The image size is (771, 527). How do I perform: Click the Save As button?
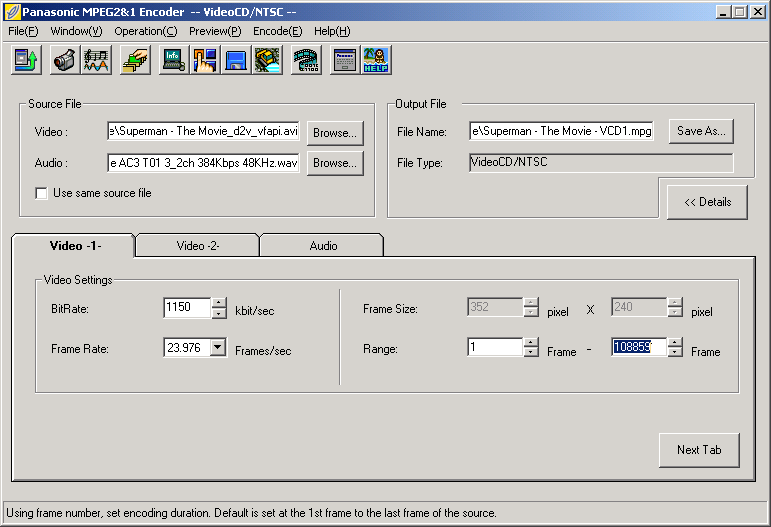tap(701, 131)
